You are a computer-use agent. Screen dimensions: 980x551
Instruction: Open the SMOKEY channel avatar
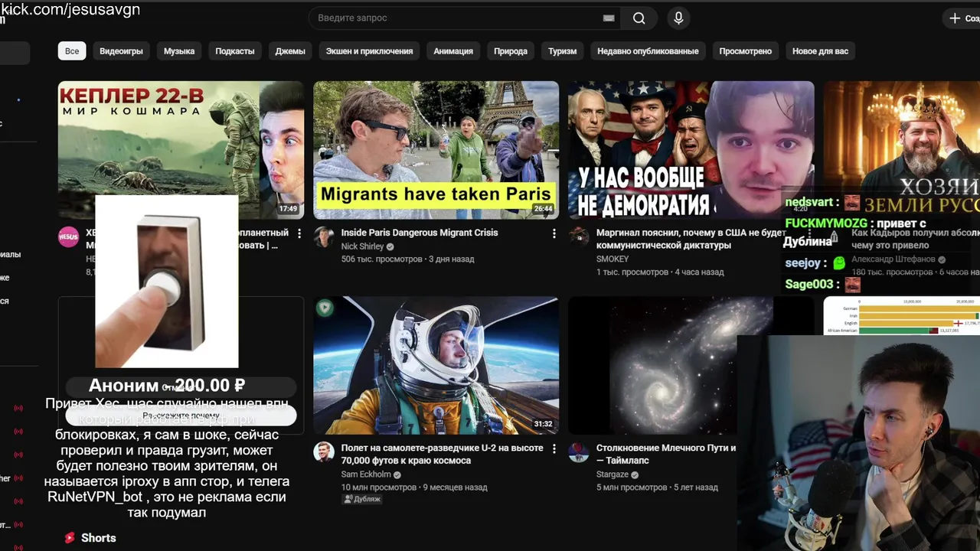coord(578,236)
